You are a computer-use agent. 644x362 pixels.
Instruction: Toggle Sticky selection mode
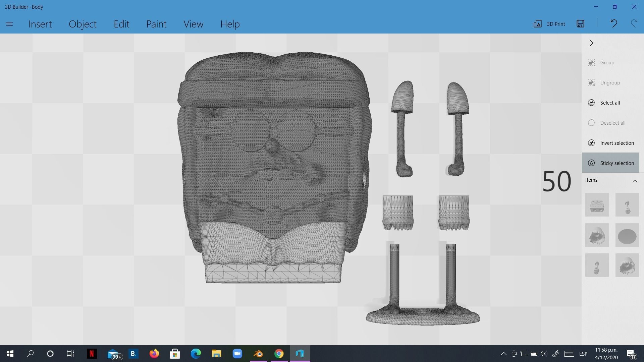(610, 163)
